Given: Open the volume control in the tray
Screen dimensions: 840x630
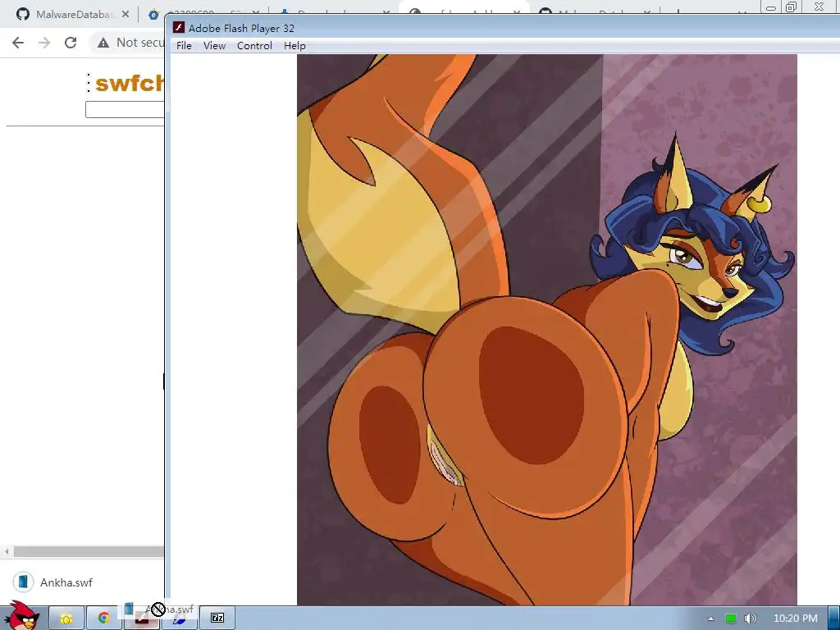Looking at the screenshot, I should point(750,619).
